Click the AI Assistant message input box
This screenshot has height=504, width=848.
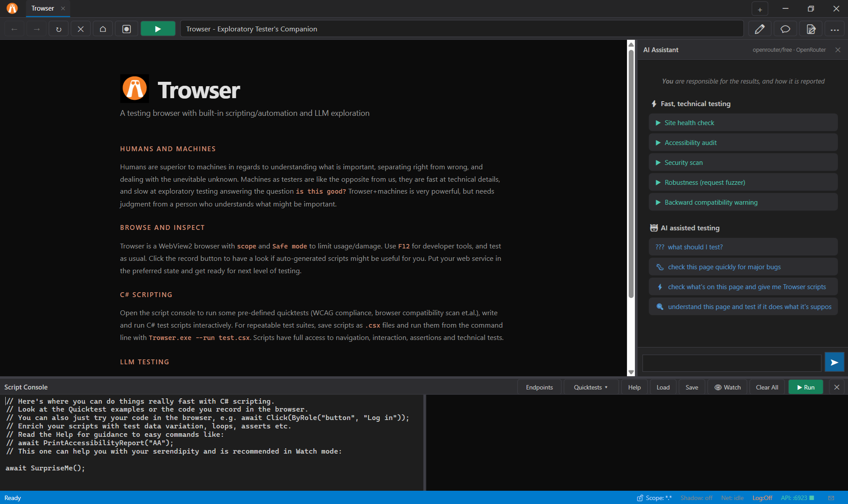point(732,363)
